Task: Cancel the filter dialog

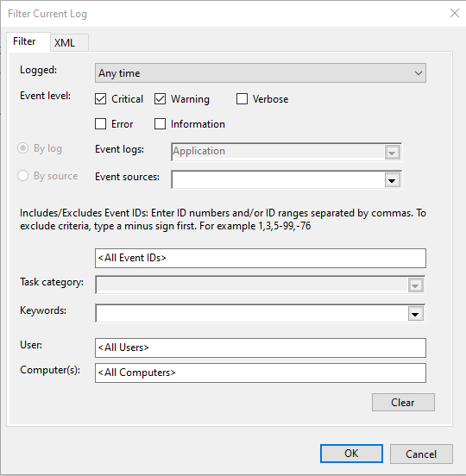Action: point(421,454)
